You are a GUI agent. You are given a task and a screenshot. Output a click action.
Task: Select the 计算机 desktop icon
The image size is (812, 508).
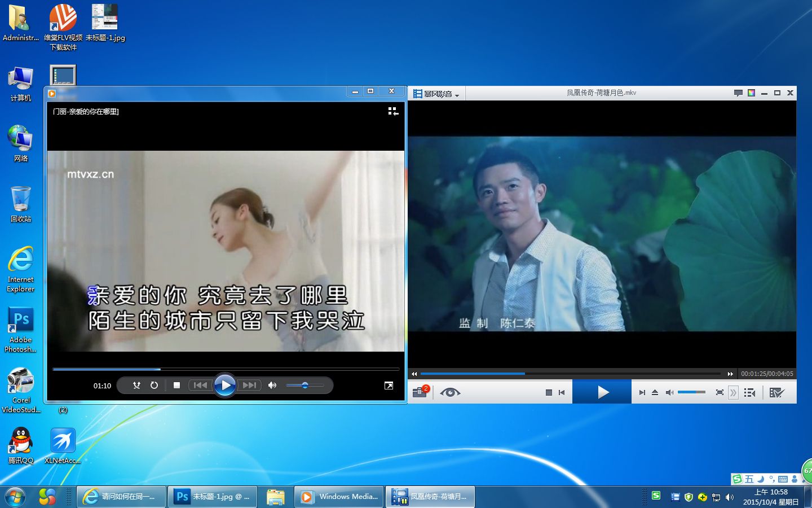pyautogui.click(x=21, y=84)
